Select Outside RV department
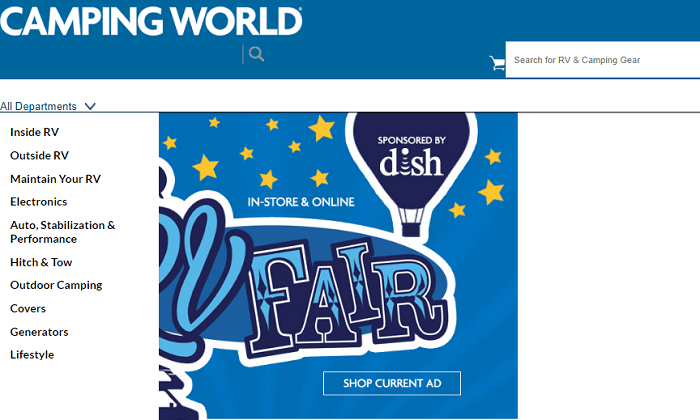The height and width of the screenshot is (420, 700). [x=39, y=155]
